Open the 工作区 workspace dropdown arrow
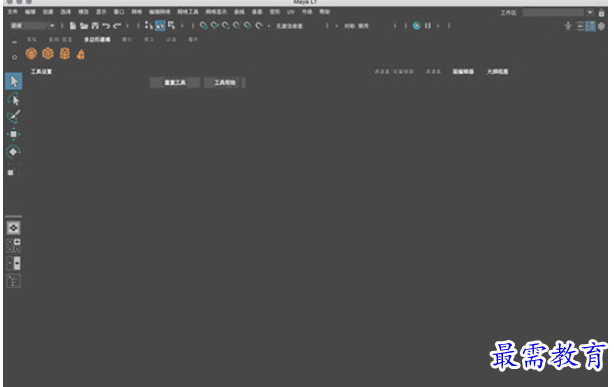The height and width of the screenshot is (387, 614). tap(590, 13)
